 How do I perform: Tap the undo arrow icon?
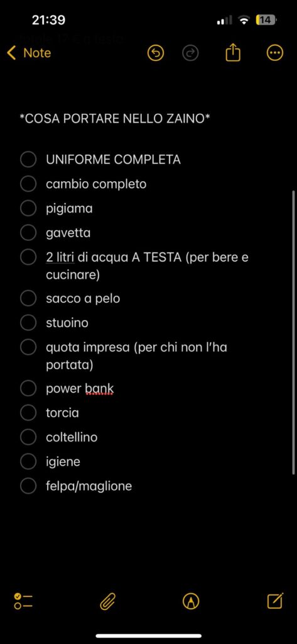(156, 53)
